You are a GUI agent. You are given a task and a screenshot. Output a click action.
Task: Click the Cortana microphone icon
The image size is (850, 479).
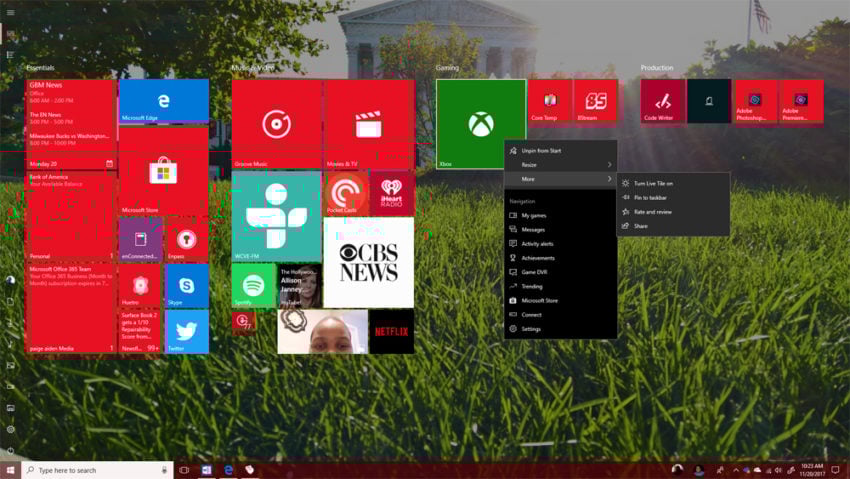pos(164,470)
